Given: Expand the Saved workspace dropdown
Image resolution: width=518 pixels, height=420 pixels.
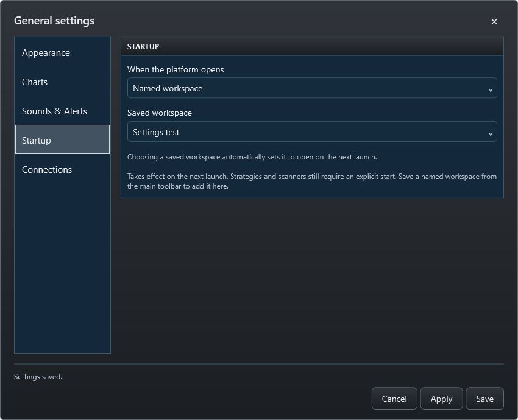Looking at the screenshot, I should (x=312, y=131).
